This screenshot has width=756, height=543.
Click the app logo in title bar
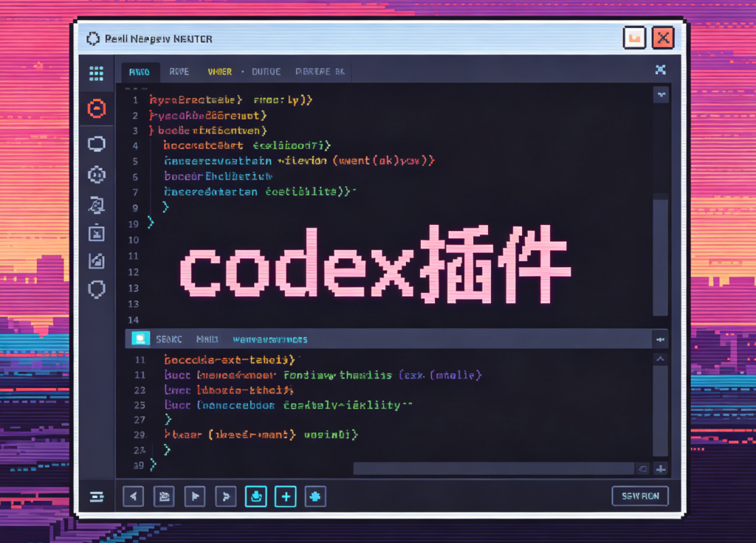click(92, 38)
